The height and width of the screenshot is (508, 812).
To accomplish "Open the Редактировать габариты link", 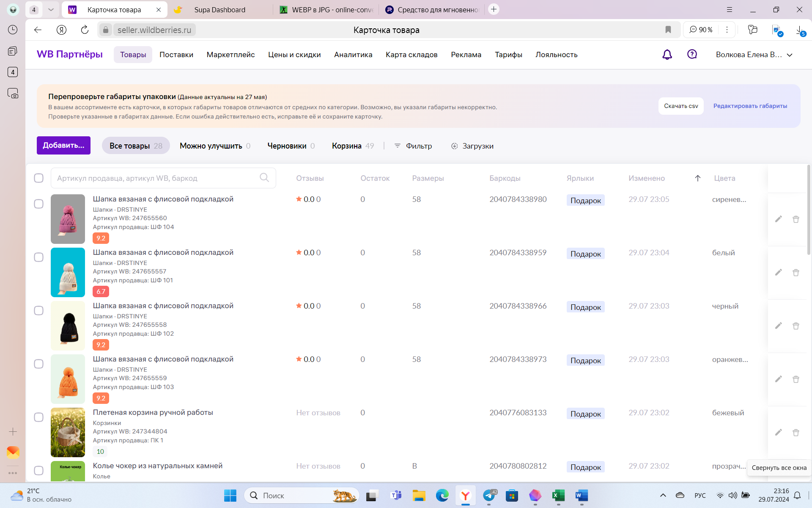I will (x=750, y=106).
